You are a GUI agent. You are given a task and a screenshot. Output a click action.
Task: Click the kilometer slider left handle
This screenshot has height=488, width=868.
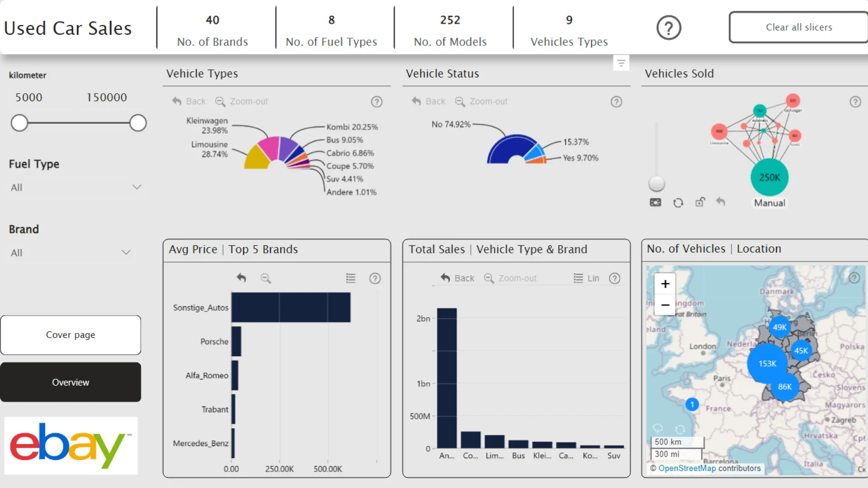(x=19, y=123)
